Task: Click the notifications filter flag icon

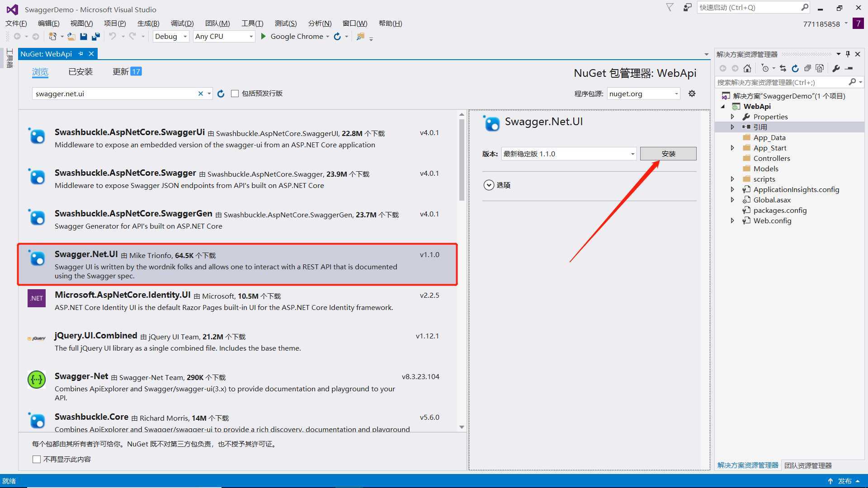Action: [670, 7]
